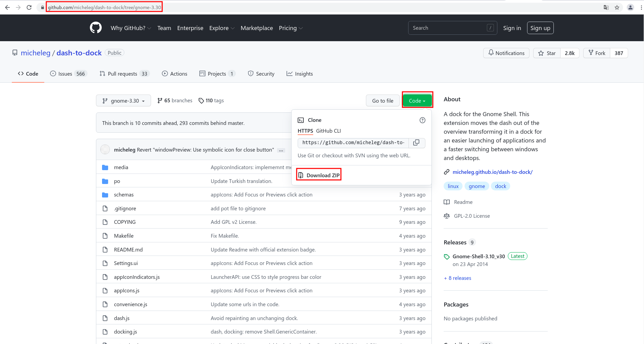Open the Actions tab

[174, 74]
